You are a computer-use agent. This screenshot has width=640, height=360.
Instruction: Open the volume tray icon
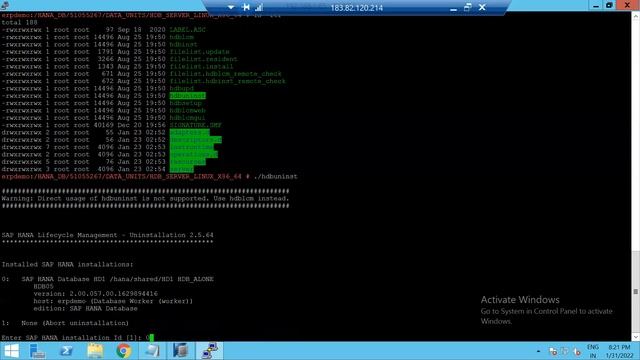tap(577, 351)
